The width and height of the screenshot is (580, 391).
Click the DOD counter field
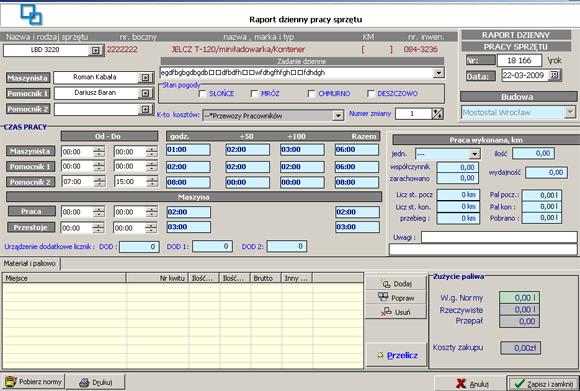[139, 247]
